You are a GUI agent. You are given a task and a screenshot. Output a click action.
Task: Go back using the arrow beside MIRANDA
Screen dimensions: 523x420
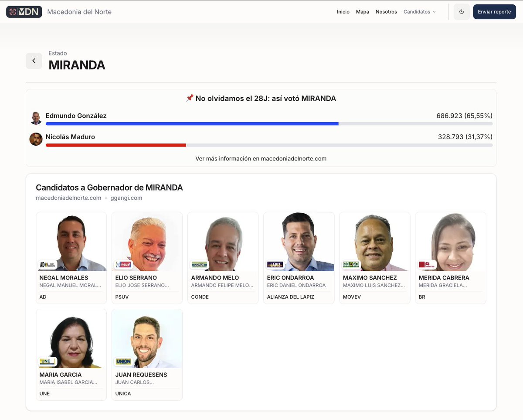[x=34, y=61]
